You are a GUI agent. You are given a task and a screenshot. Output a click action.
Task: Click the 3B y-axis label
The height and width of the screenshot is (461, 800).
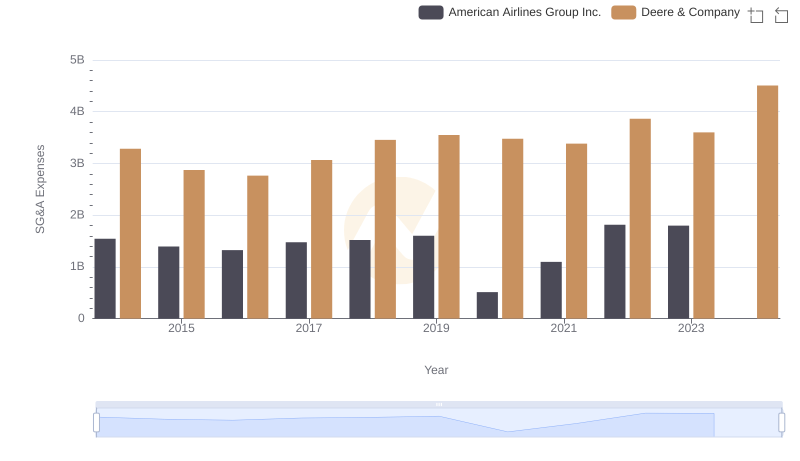[x=77, y=163]
